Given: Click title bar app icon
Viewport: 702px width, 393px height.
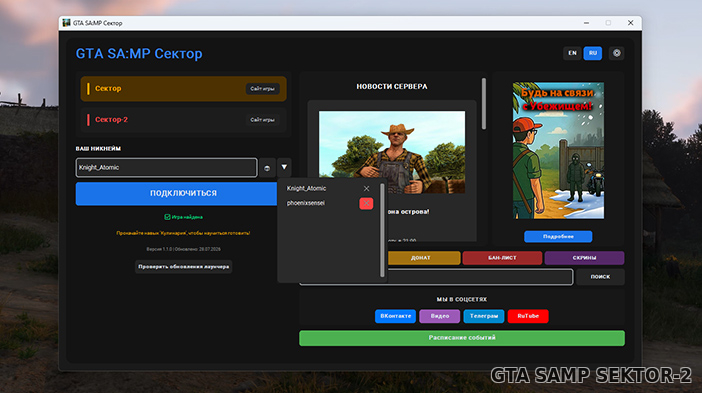Looking at the screenshot, I should [66, 23].
